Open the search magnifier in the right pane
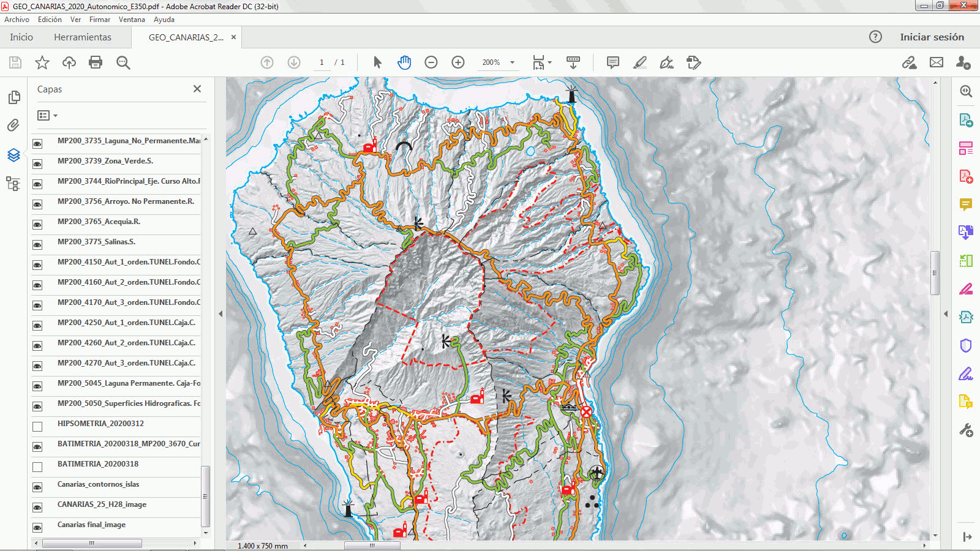Viewport: 980px width, 551px height. pos(966,92)
